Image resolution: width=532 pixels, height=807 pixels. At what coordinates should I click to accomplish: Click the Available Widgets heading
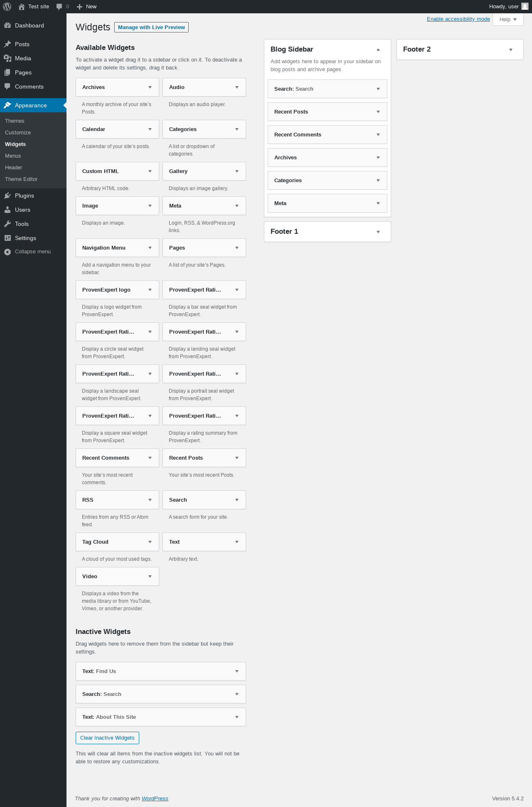point(105,48)
